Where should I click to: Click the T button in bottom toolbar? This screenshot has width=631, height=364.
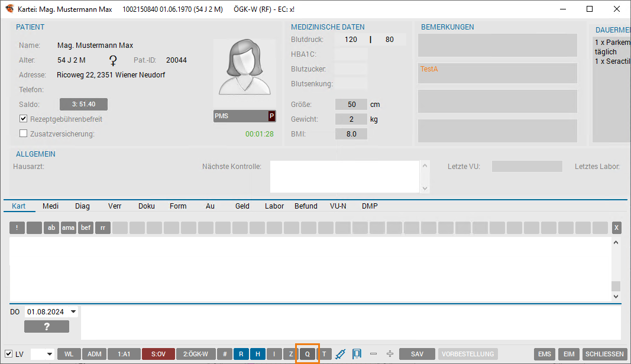pyautogui.click(x=324, y=354)
